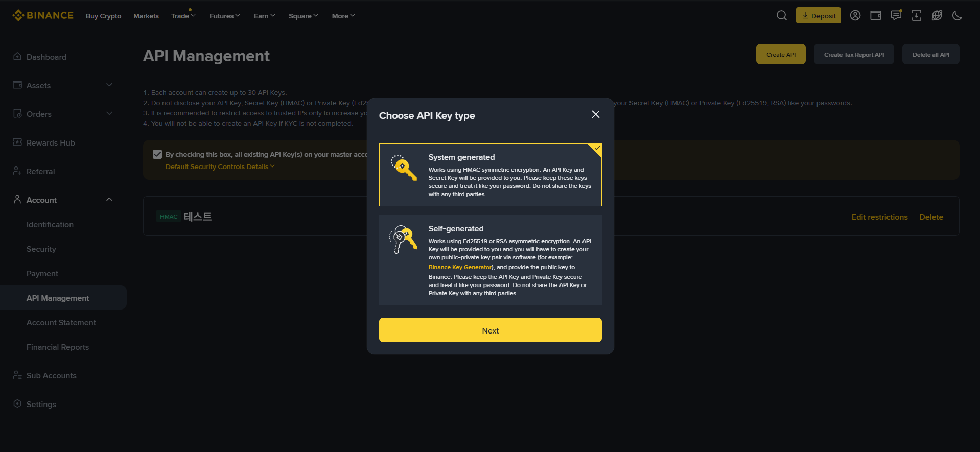Click the download app icon
Image resolution: width=980 pixels, height=452 pixels.
point(917,15)
